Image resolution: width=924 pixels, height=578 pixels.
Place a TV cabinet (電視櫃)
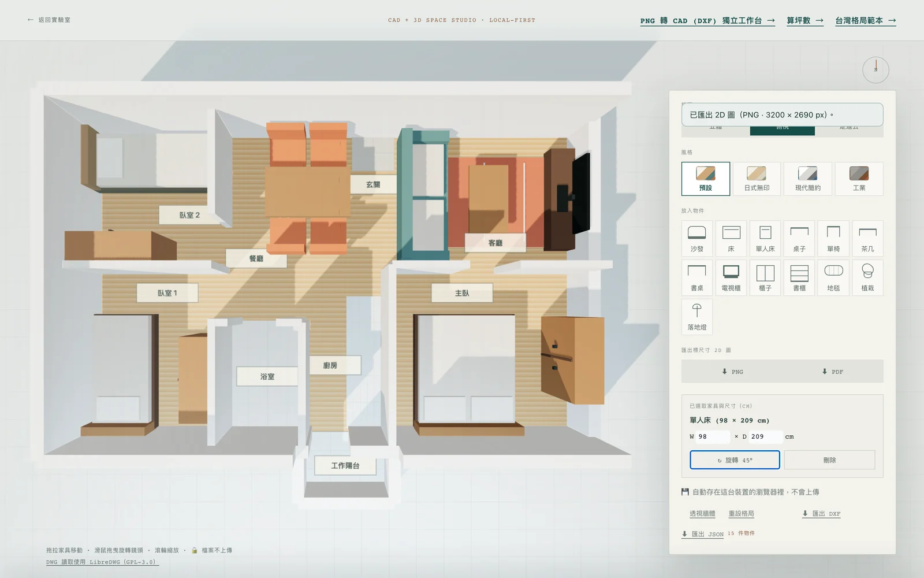(731, 278)
